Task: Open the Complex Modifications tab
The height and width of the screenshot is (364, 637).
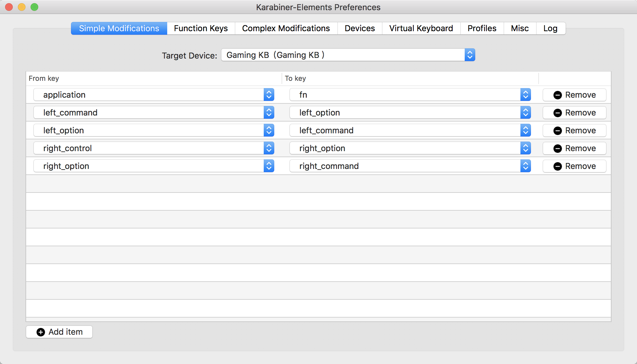Action: tap(286, 28)
